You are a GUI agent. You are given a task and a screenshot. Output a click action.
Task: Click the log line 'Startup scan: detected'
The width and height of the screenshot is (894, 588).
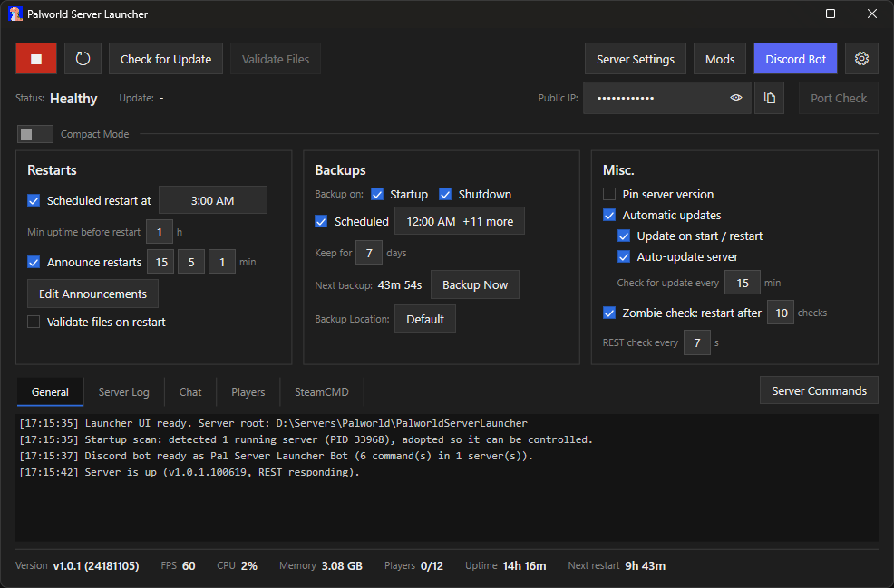pyautogui.click(x=306, y=439)
